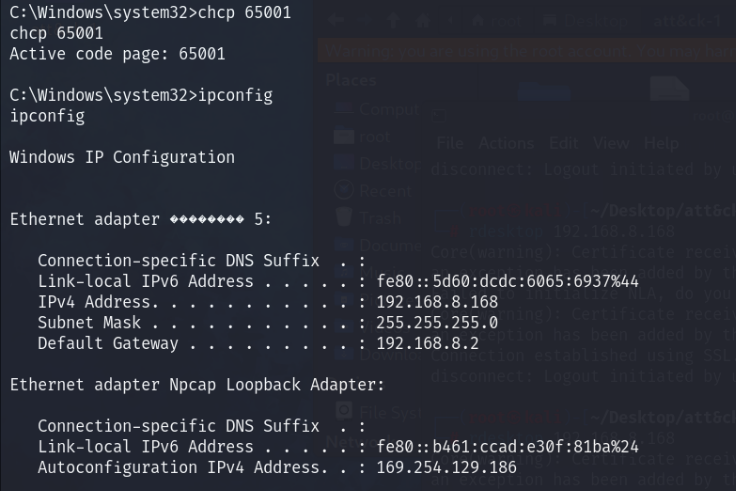Click the 169.254.129.186 autoconfiguration address
The width and height of the screenshot is (736, 491).
pyautogui.click(x=445, y=466)
